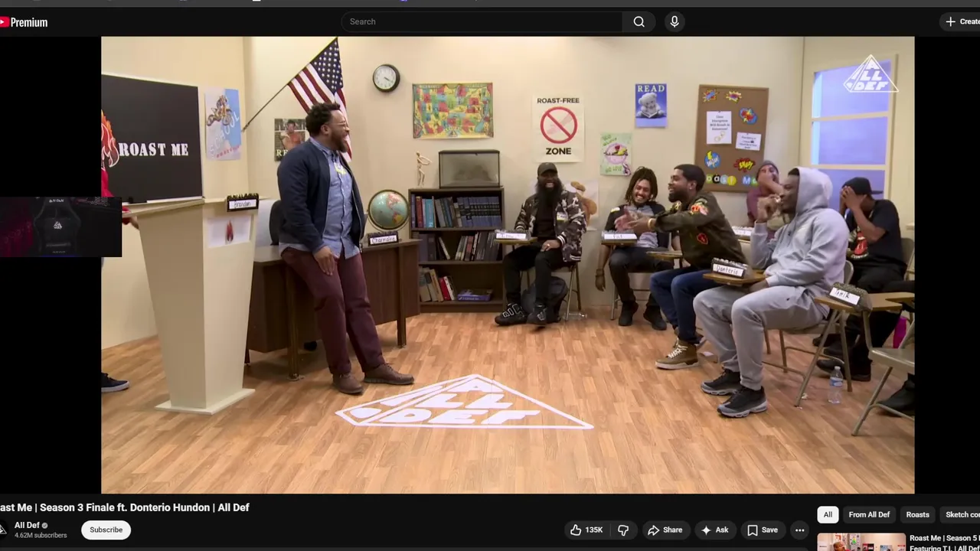This screenshot has width=980, height=551.
Task: Click the main video player frame
Action: [508, 265]
